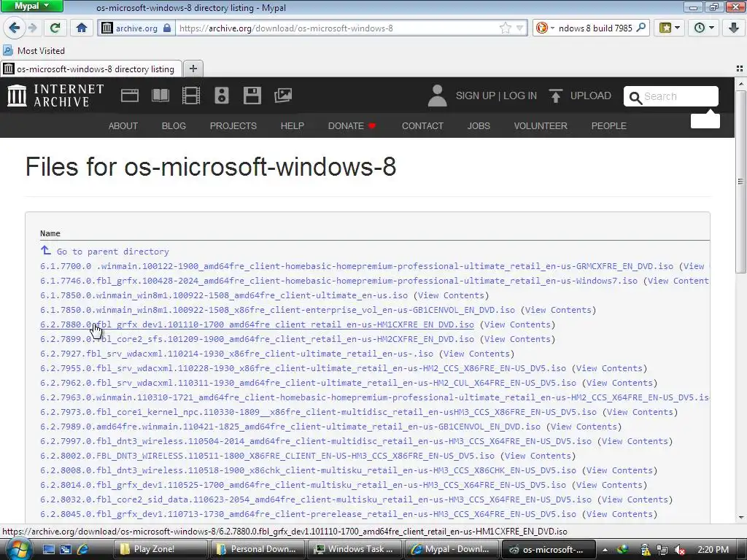Click the tab groups icon at right
The width and height of the screenshot is (747, 560).
pos(740,69)
